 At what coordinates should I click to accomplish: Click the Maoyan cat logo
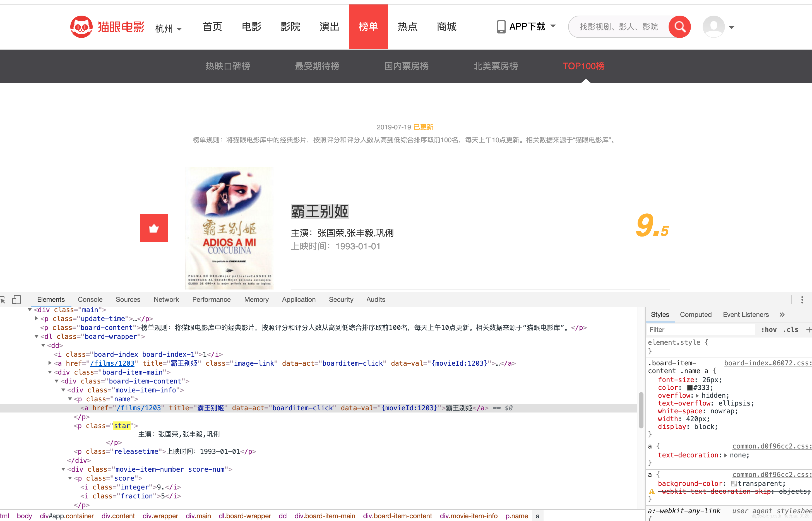81,27
